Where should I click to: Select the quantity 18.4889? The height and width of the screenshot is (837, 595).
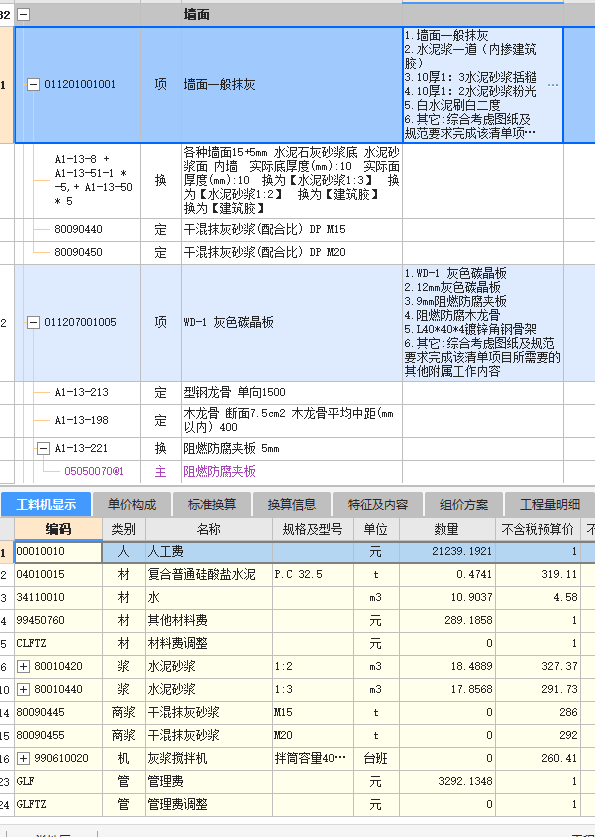pos(447,666)
